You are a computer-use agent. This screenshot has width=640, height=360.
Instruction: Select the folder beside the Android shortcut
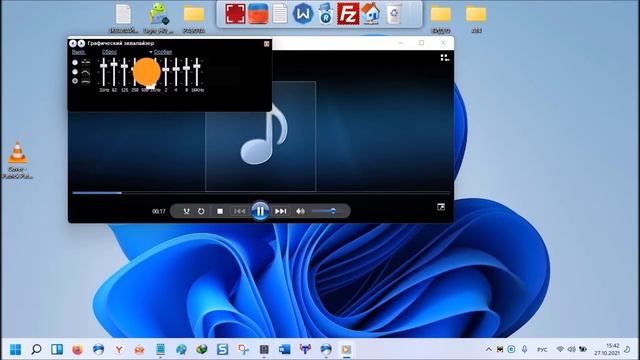click(x=194, y=18)
